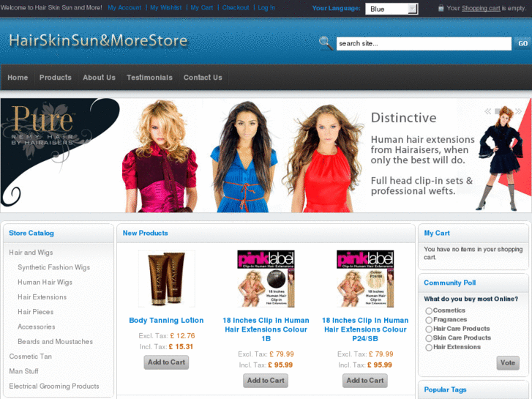This screenshot has height=399, width=532.
Task: Open Hair Pieces category
Action: (x=36, y=312)
